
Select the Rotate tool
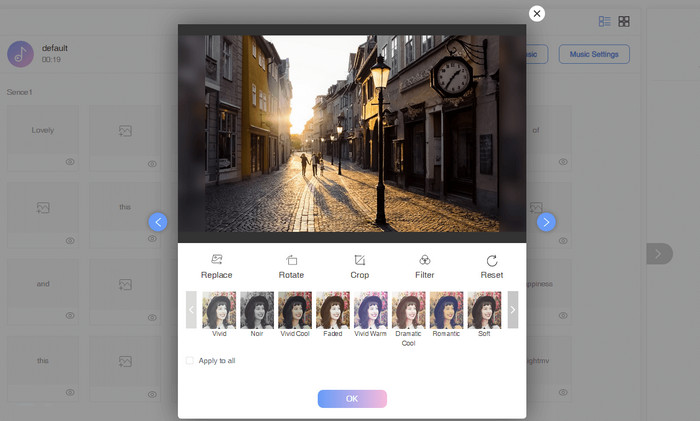[x=291, y=260]
